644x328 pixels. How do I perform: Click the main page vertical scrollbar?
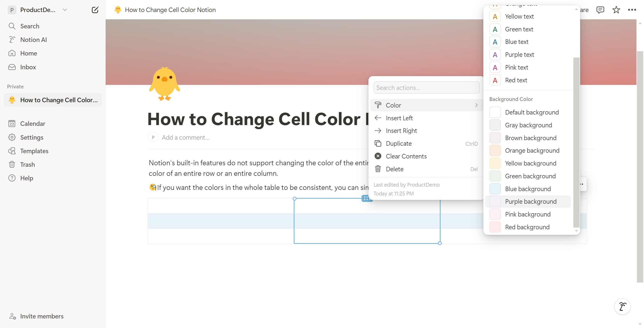[x=640, y=167]
